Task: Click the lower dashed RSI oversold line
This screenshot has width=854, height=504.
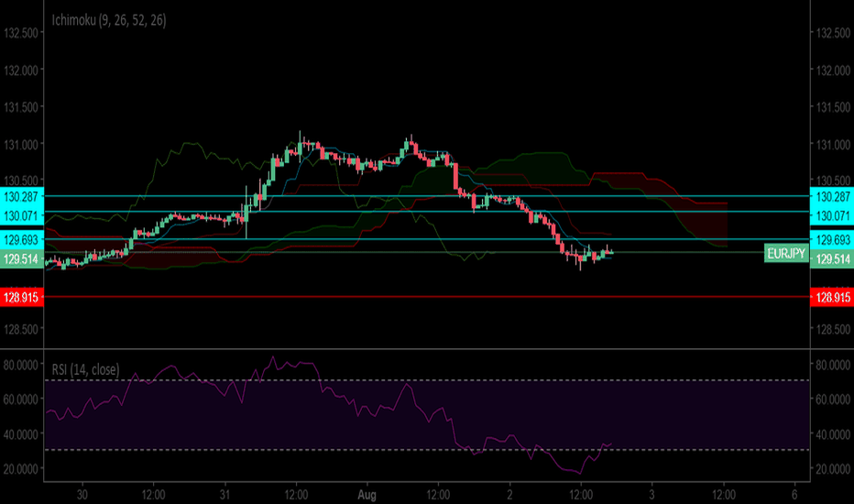Action: (427, 450)
